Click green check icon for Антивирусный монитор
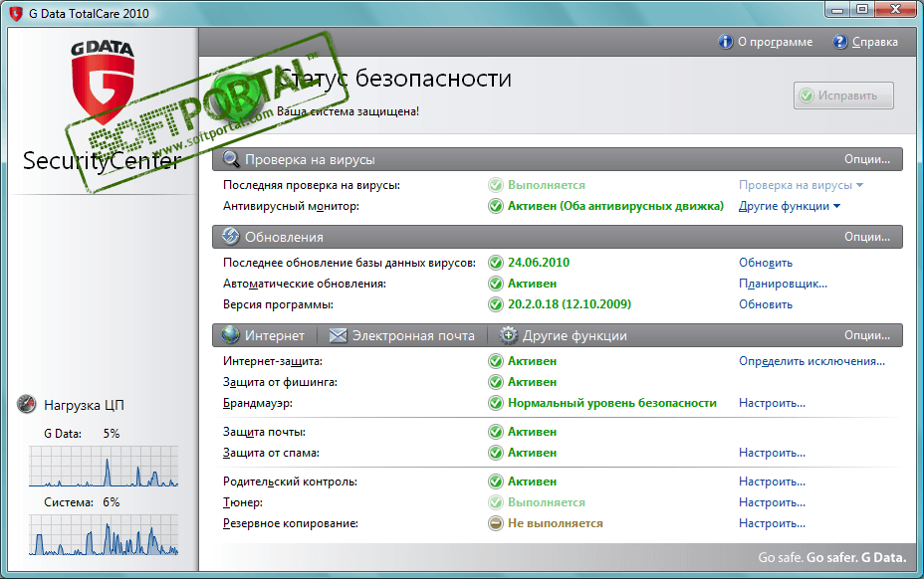This screenshot has height=579, width=924. (496, 206)
